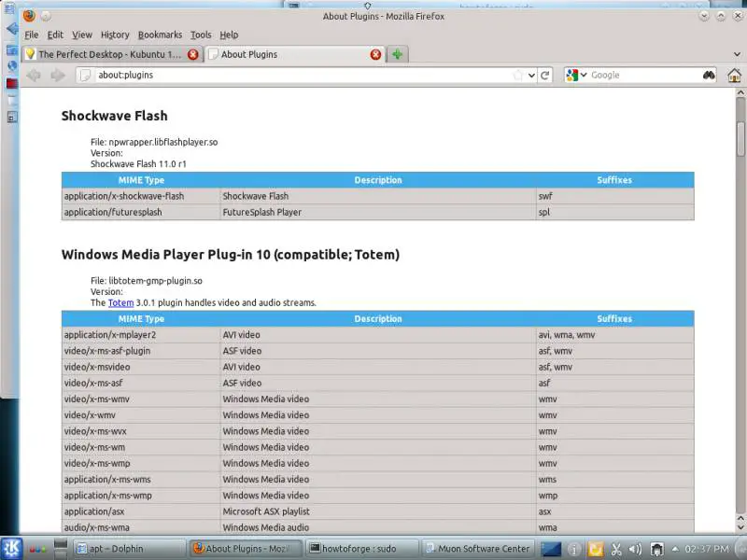
Task: Click the activities dots icon in panel
Action: pos(37,549)
